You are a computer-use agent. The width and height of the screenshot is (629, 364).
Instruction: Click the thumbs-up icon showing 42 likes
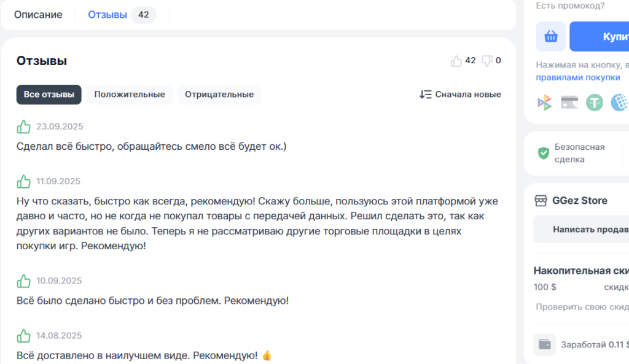(456, 61)
